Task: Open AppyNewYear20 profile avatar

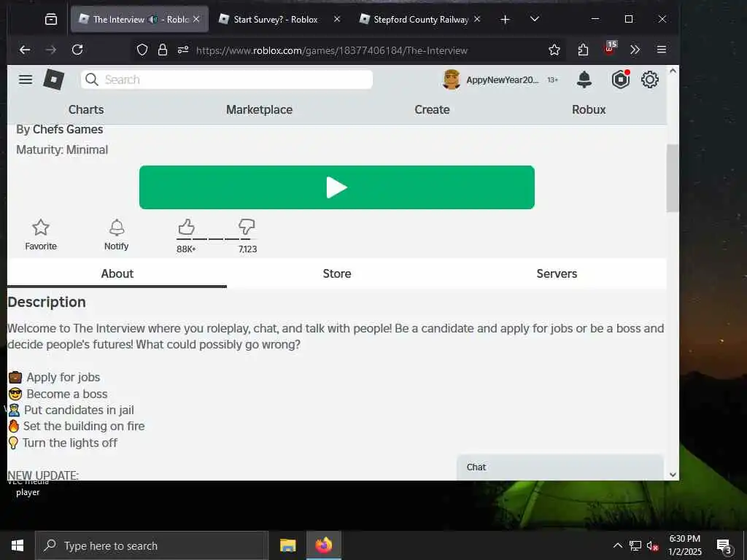Action: [x=451, y=79]
